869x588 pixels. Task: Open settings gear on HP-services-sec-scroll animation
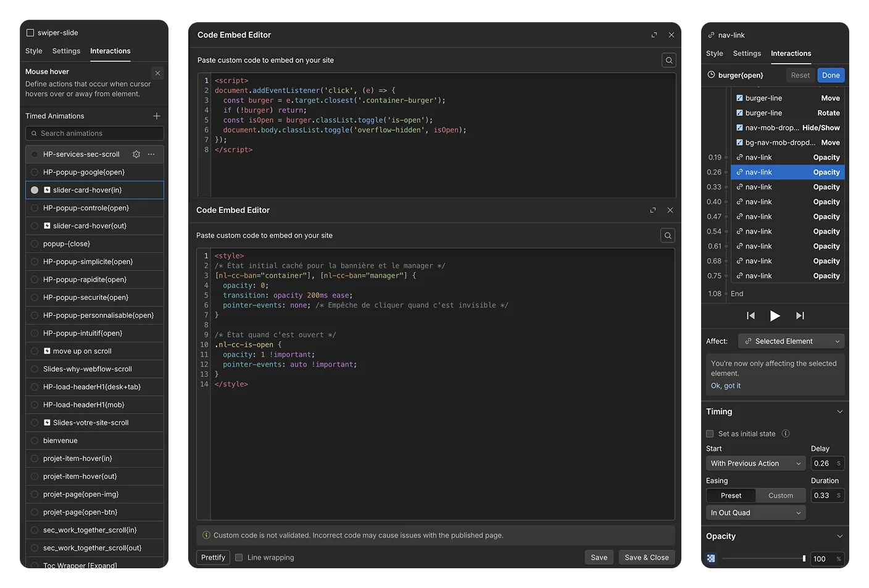pyautogui.click(x=136, y=154)
